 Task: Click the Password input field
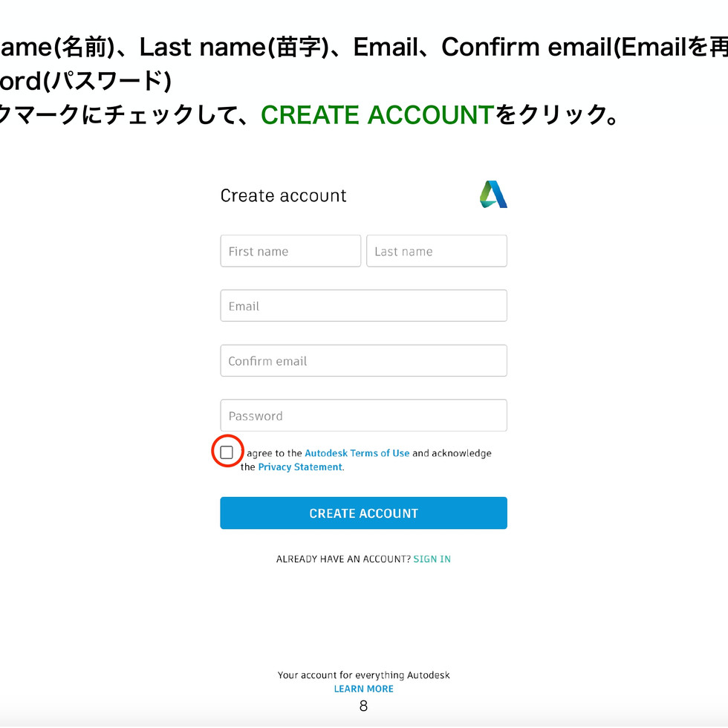coord(363,416)
